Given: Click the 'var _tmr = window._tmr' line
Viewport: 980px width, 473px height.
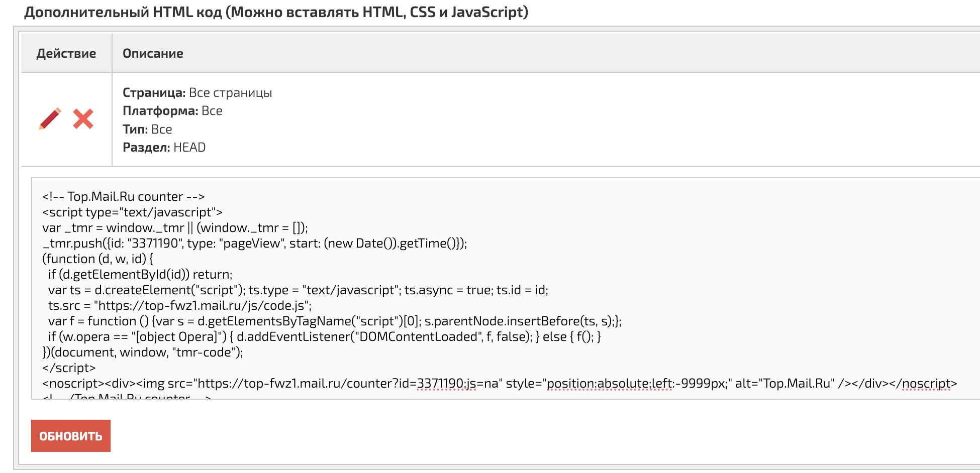Looking at the screenshot, I should tap(175, 228).
